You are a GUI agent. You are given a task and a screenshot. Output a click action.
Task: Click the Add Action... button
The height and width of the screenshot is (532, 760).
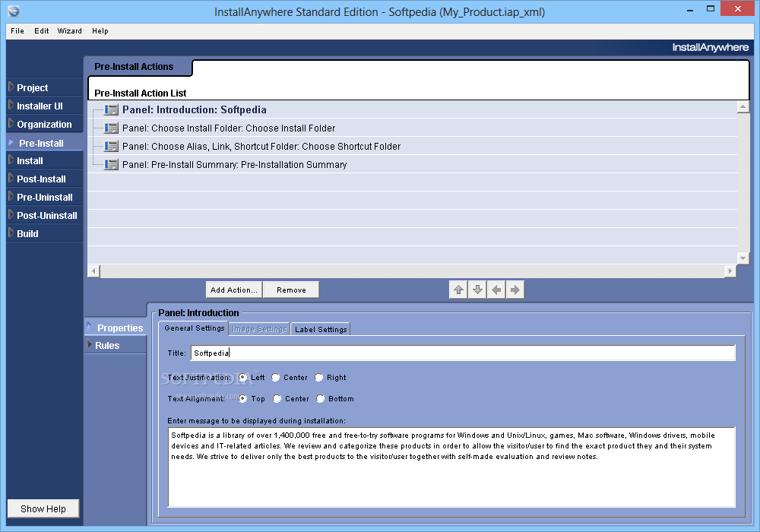click(x=233, y=290)
